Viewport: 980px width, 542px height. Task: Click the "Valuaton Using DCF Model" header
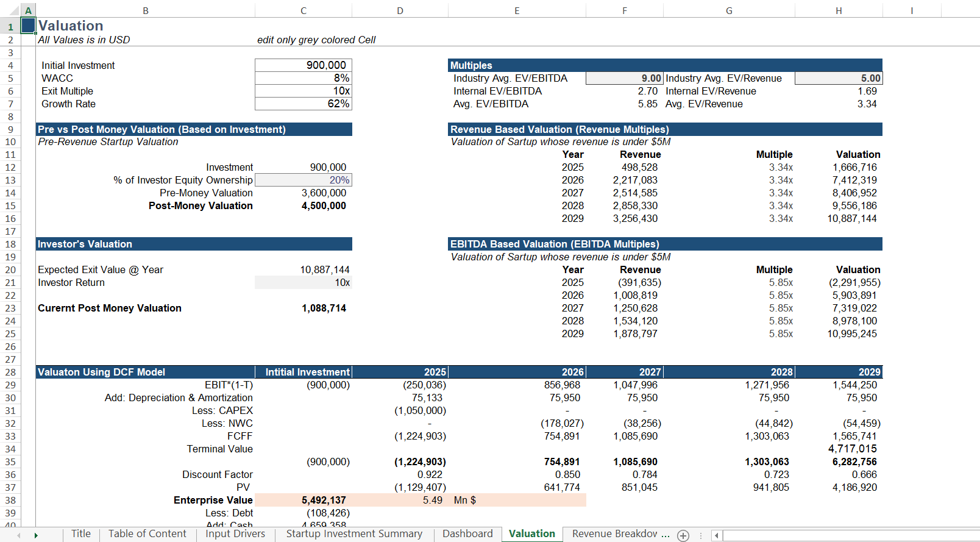click(x=146, y=372)
